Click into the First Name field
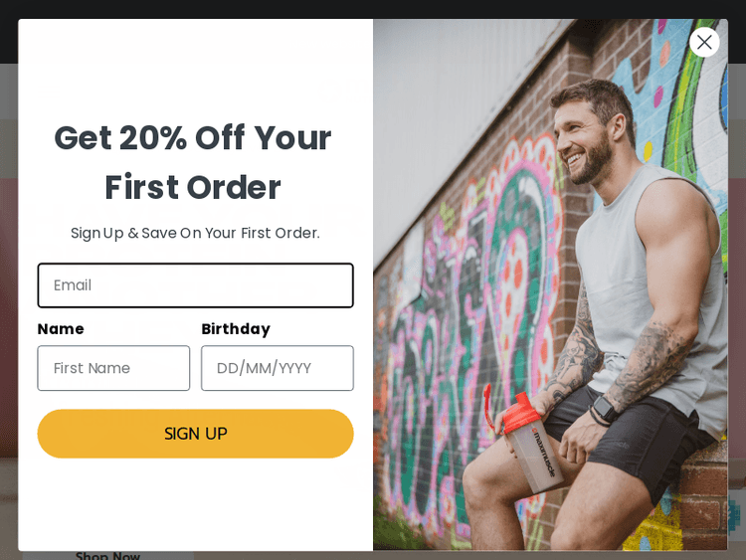This screenshot has height=560, width=746. coord(113,368)
